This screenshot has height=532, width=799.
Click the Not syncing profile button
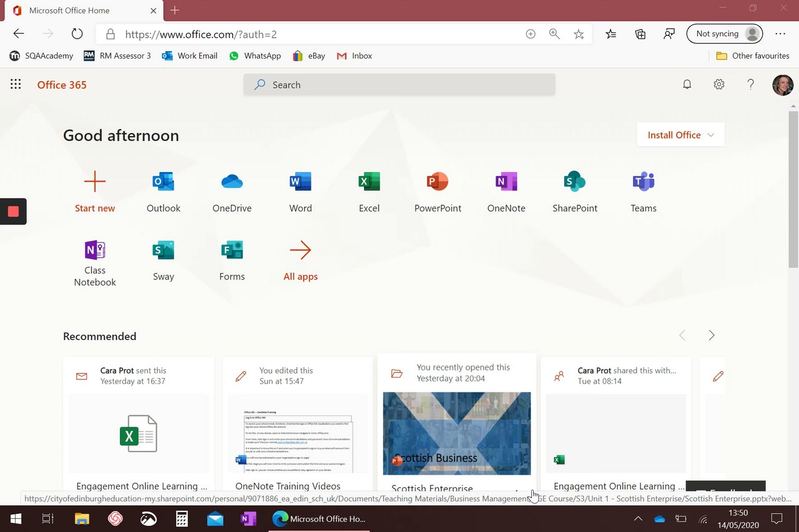tap(725, 34)
